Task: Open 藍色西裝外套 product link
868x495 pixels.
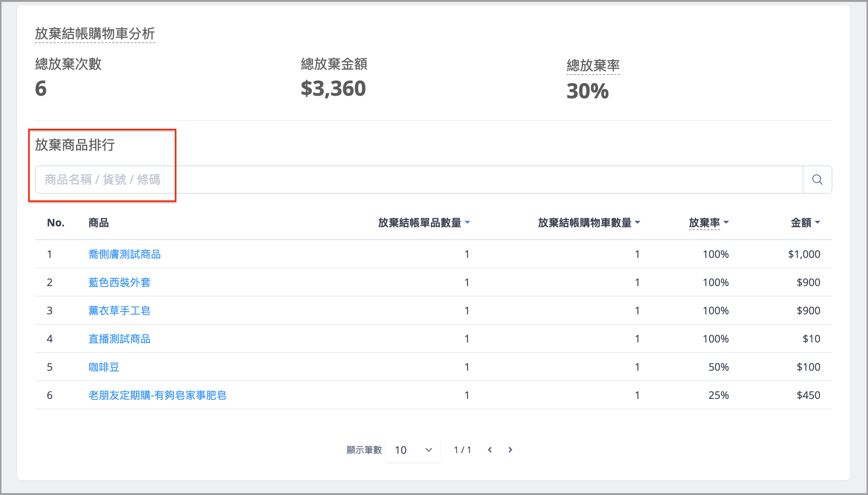Action: tap(119, 282)
